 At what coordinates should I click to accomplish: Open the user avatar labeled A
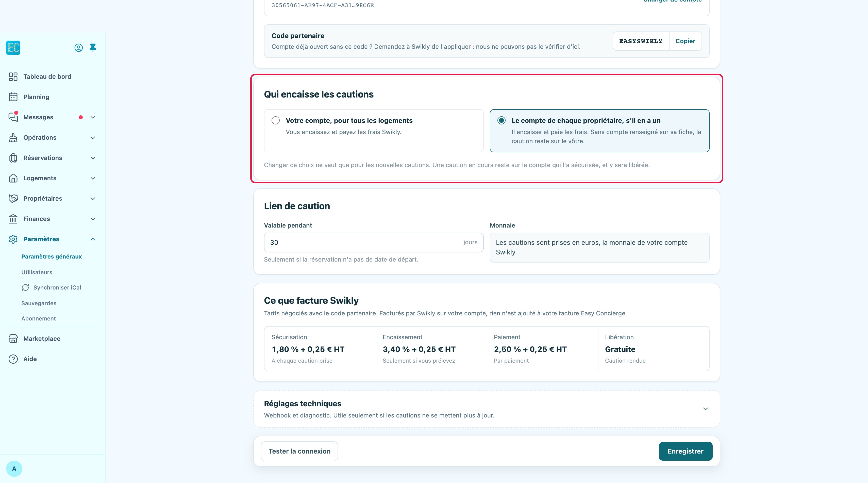pyautogui.click(x=14, y=469)
